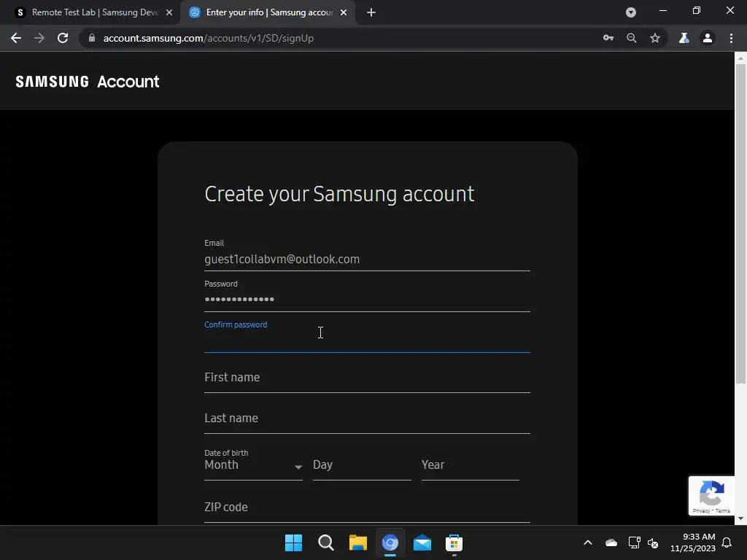Screen dimensions: 747x560
Task: Open File Explorer from taskbar
Action: pyautogui.click(x=357, y=542)
